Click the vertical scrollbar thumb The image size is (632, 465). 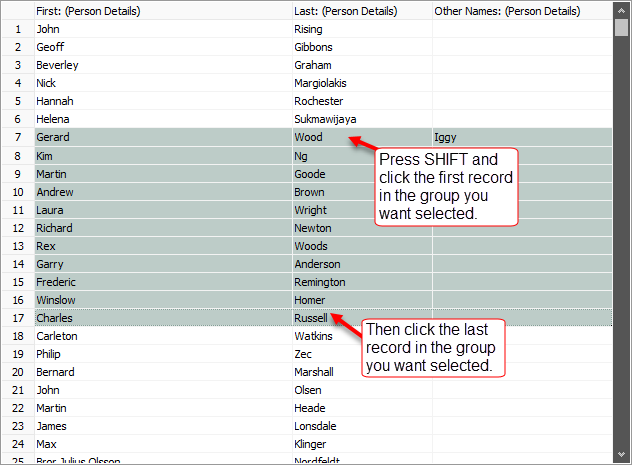[x=621, y=28]
